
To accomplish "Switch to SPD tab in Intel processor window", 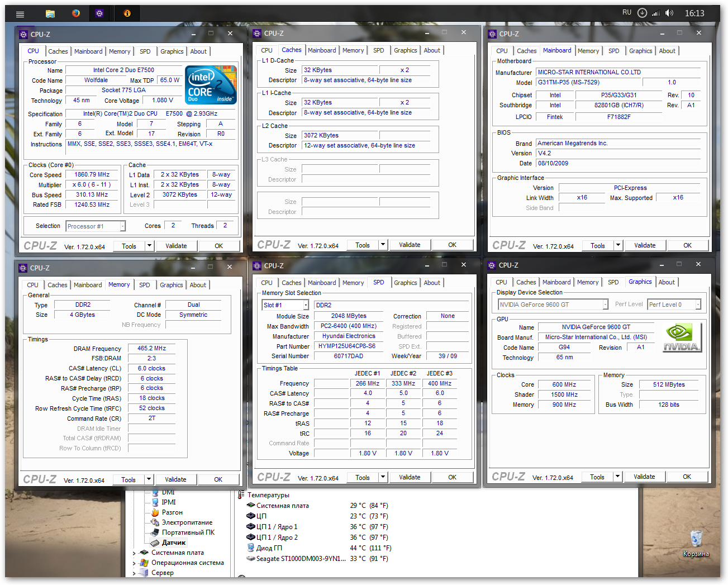I will point(145,51).
